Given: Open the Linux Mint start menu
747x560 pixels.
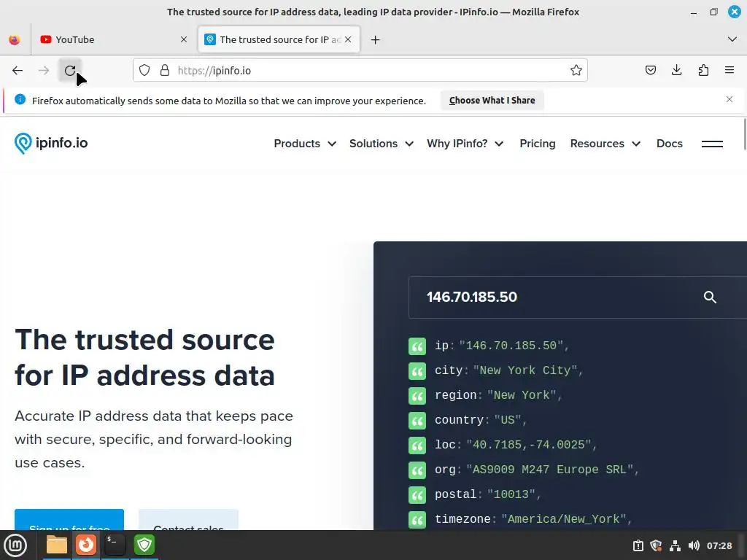Looking at the screenshot, I should click(15, 545).
